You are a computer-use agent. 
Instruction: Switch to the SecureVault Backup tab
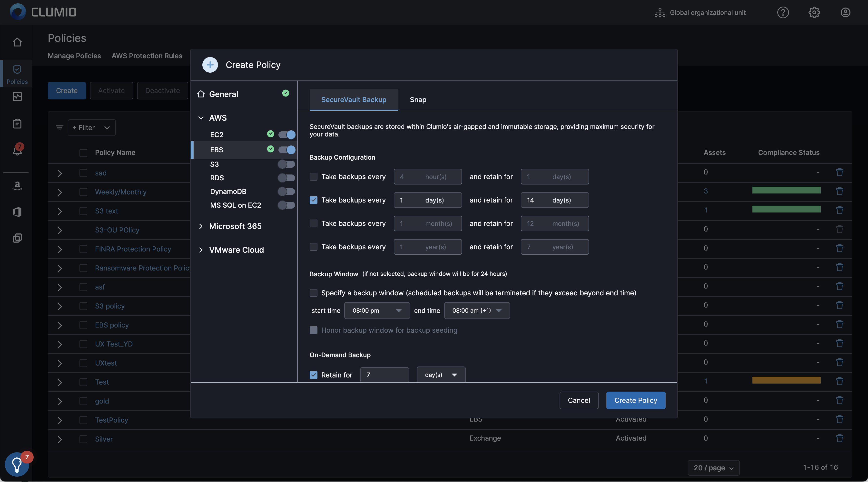click(x=354, y=100)
